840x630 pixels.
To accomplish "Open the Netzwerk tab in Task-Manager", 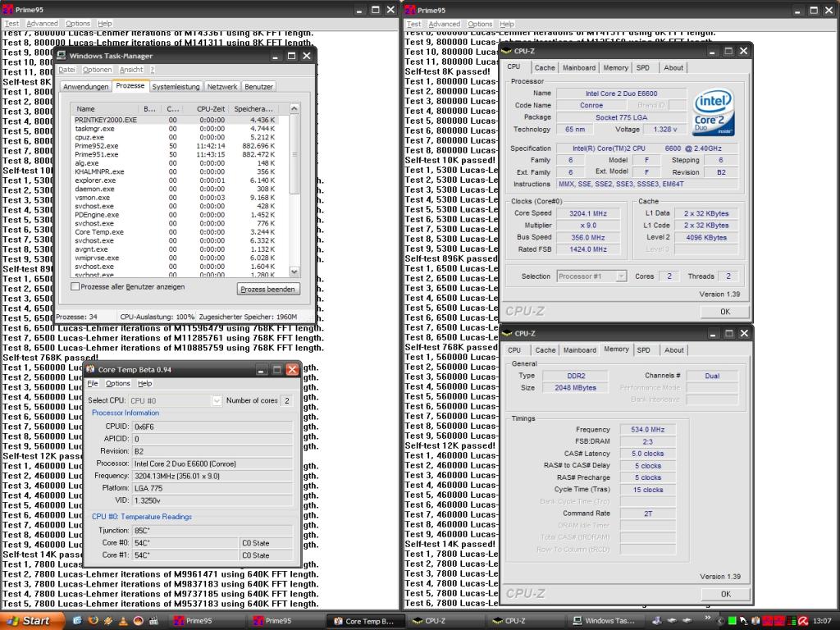I will (x=222, y=87).
